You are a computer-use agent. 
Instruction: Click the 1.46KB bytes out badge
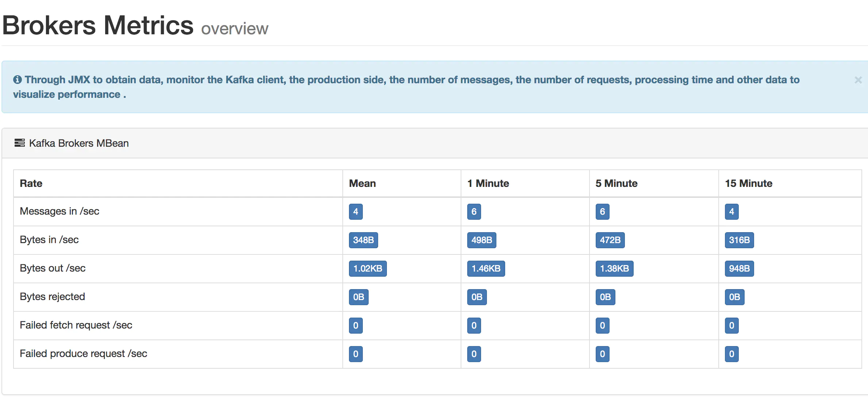(x=486, y=269)
